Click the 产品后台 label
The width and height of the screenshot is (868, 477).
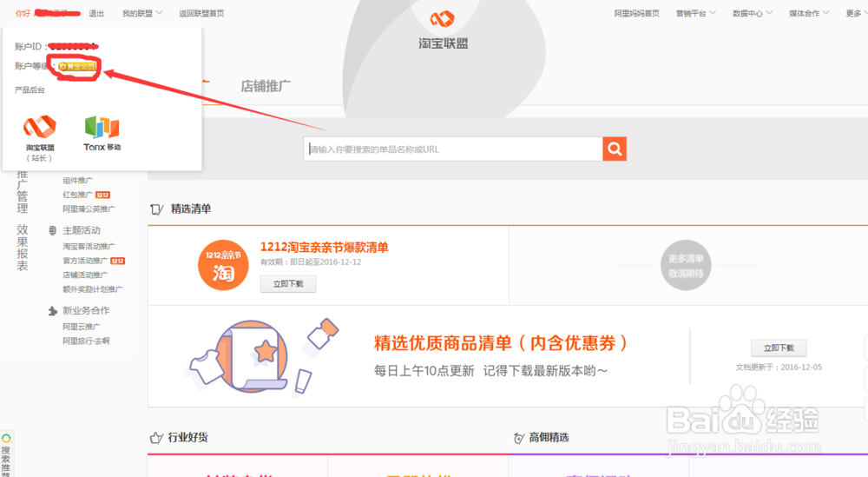(30, 89)
